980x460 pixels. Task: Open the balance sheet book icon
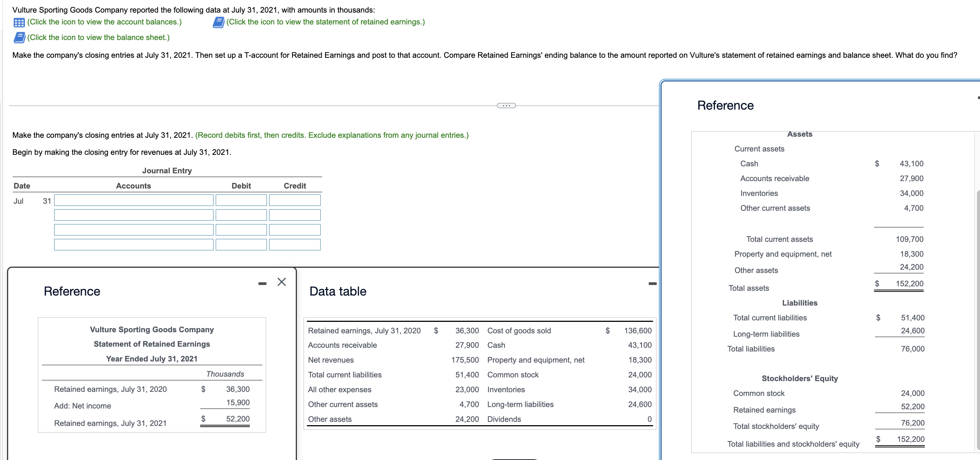[x=19, y=38]
